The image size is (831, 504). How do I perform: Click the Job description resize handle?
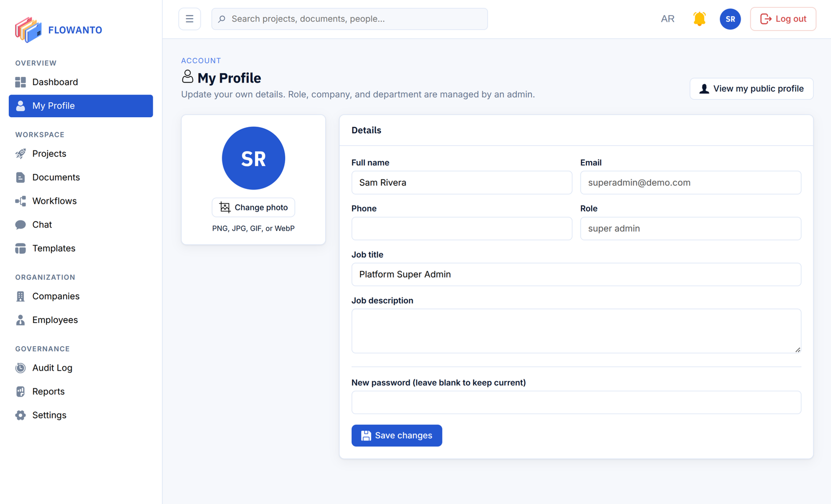point(798,350)
